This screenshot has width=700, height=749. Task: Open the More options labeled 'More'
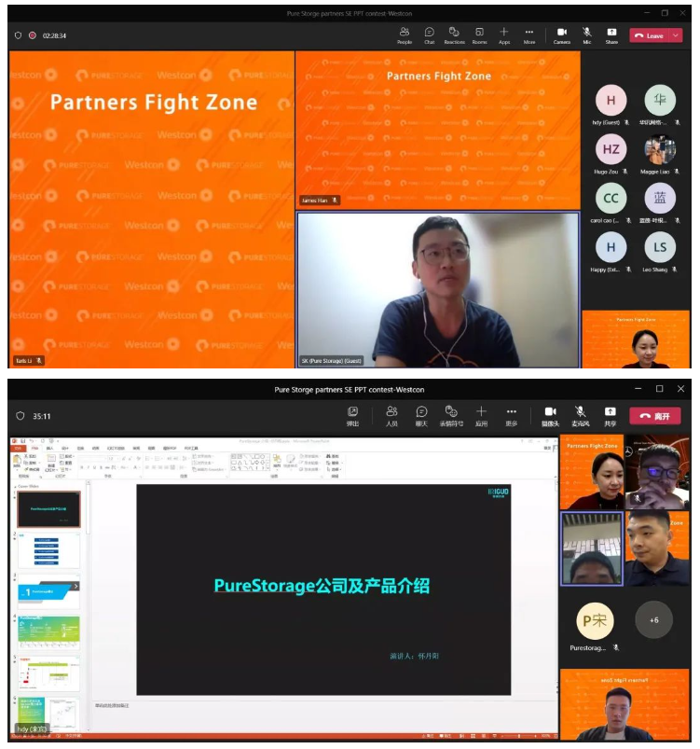pos(529,35)
